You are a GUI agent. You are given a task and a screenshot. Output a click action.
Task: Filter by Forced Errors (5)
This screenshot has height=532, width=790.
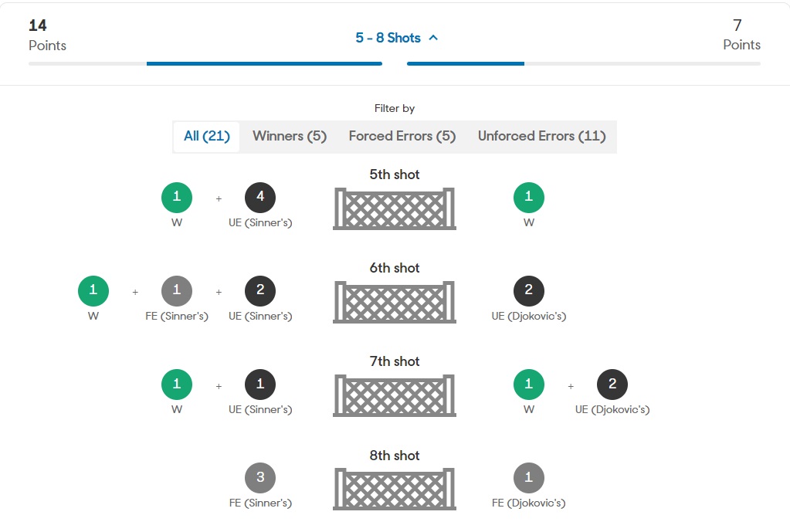pyautogui.click(x=402, y=137)
